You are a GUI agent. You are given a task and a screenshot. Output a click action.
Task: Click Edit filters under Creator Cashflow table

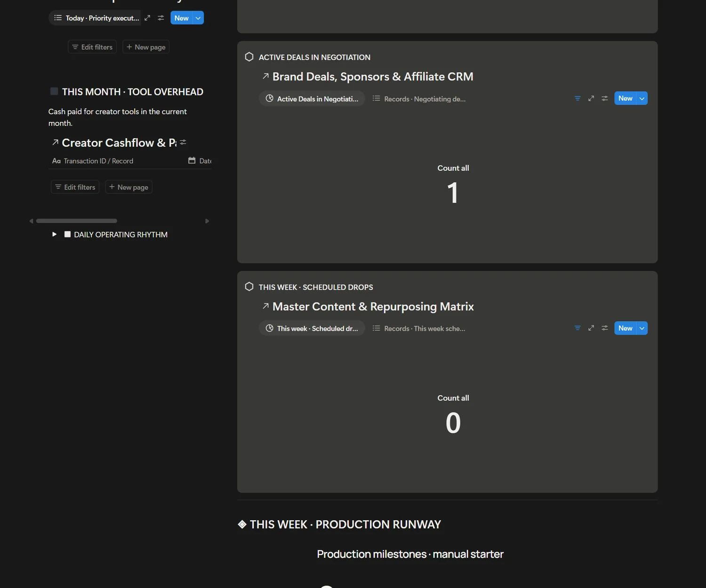(x=75, y=187)
